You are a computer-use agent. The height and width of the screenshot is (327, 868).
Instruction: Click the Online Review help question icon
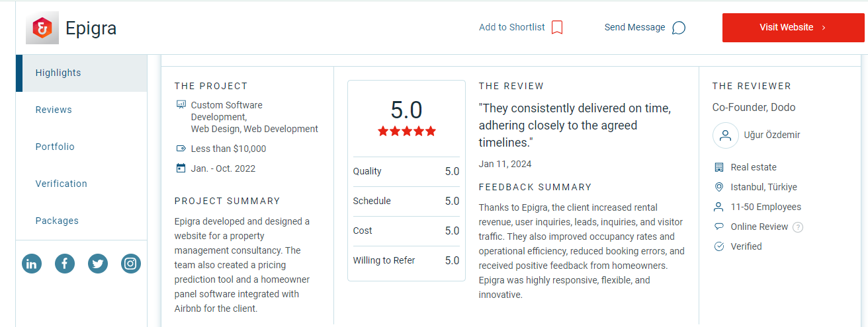tap(798, 227)
